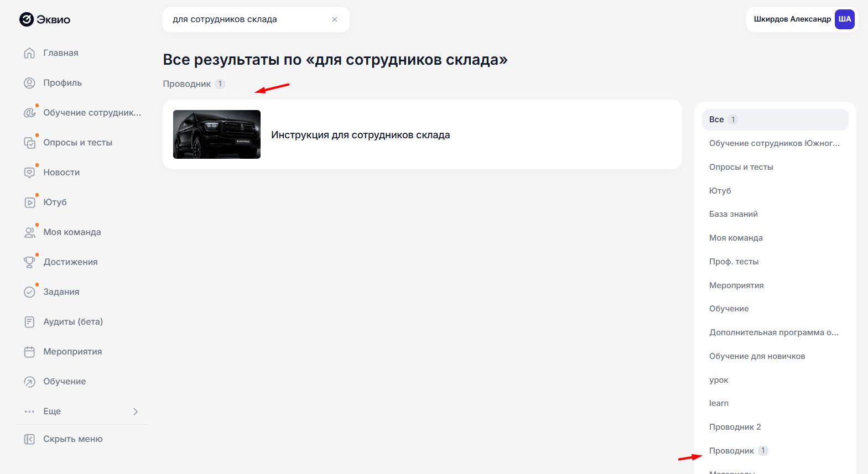Click the Задания checkmark icon
The height and width of the screenshot is (474, 868).
point(29,292)
